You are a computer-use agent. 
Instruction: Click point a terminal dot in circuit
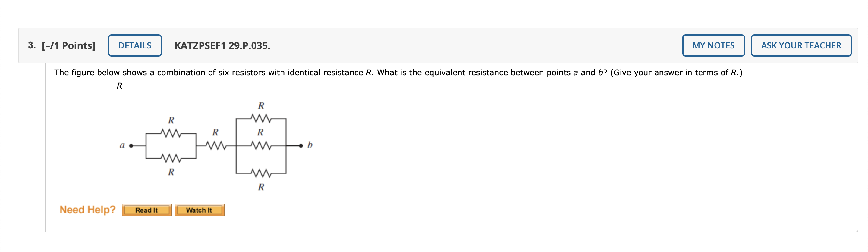tap(131, 146)
